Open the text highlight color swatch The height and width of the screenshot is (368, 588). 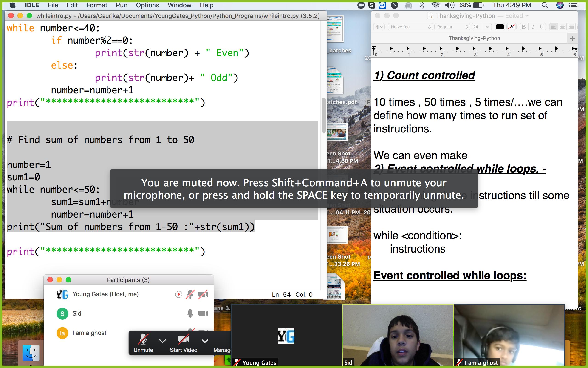[512, 27]
